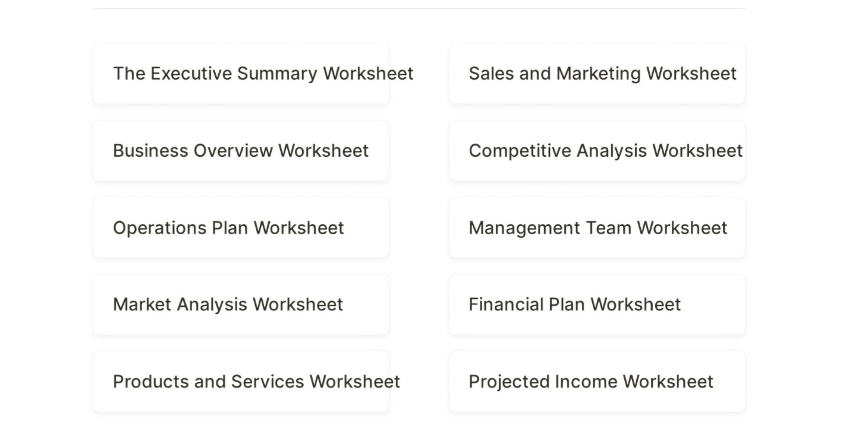The height and width of the screenshot is (447, 868).
Task: View the Executive Summary Worksheet card
Action: coord(241,73)
